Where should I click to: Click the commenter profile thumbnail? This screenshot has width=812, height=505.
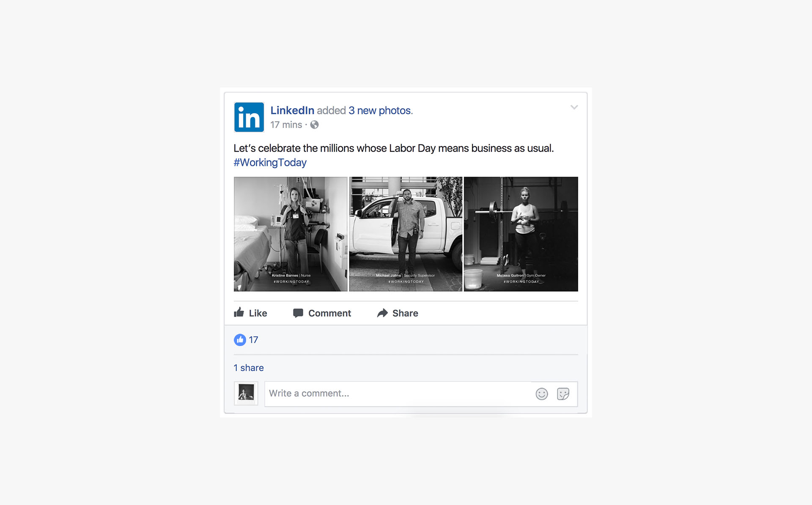click(246, 393)
